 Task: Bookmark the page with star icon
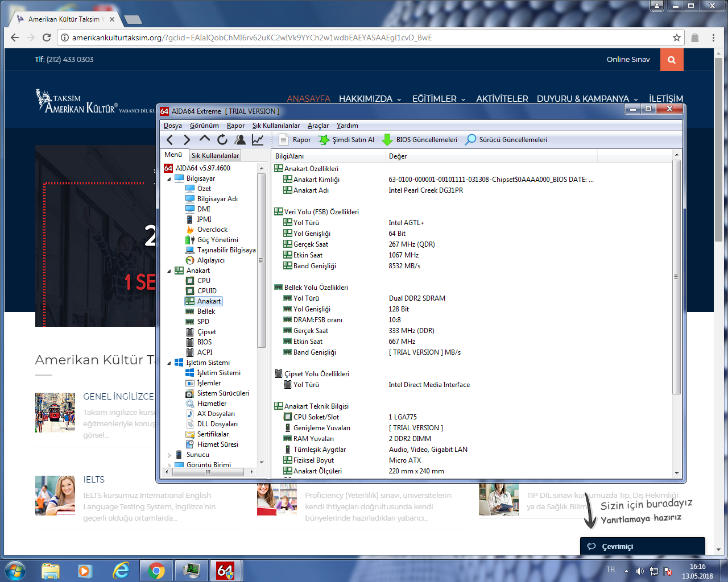[x=676, y=38]
